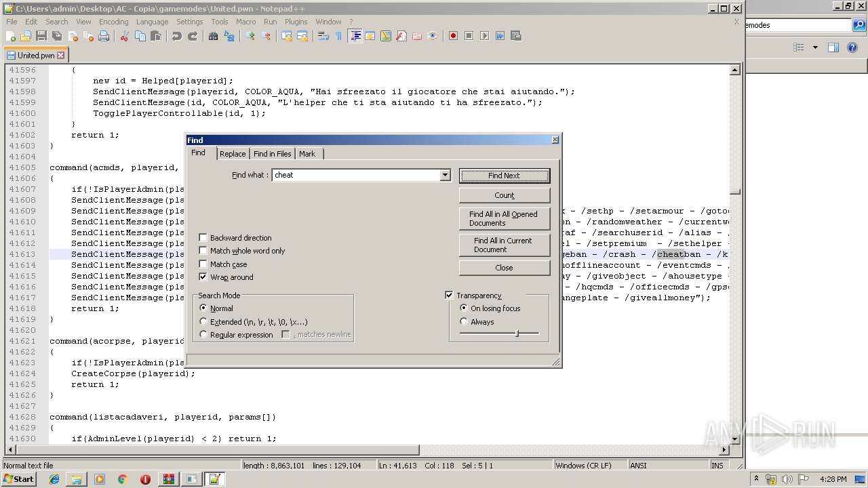Click the Open file toolbar icon
Image resolution: width=868 pixels, height=488 pixels.
pyautogui.click(x=26, y=36)
